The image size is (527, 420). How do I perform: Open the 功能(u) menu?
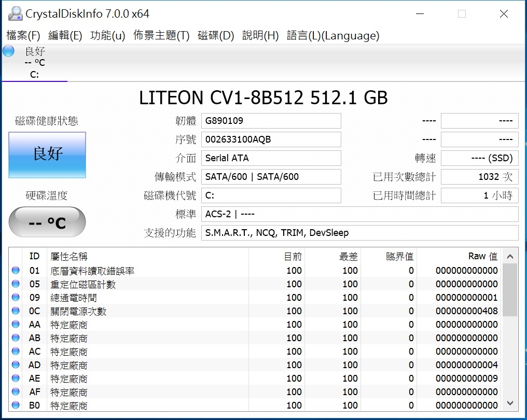[x=107, y=35]
